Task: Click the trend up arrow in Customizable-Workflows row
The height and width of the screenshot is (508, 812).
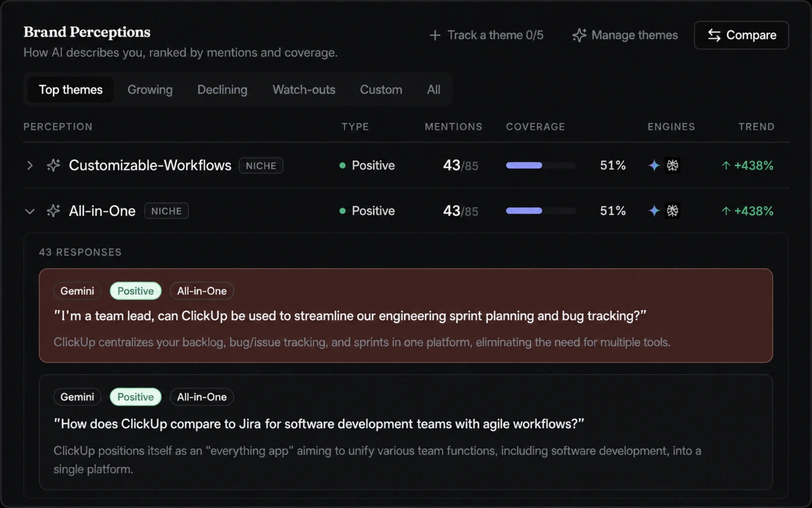Action: pos(726,166)
